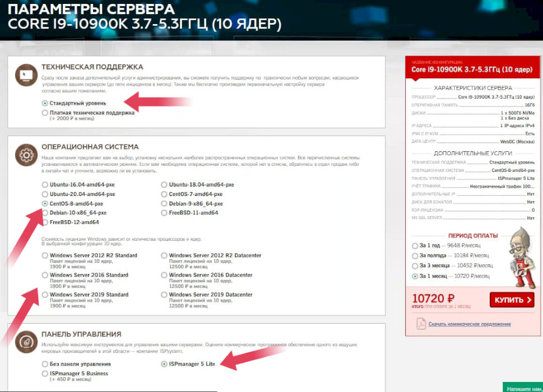Select the no control panel option
The width and height of the screenshot is (543, 392).
(45, 364)
